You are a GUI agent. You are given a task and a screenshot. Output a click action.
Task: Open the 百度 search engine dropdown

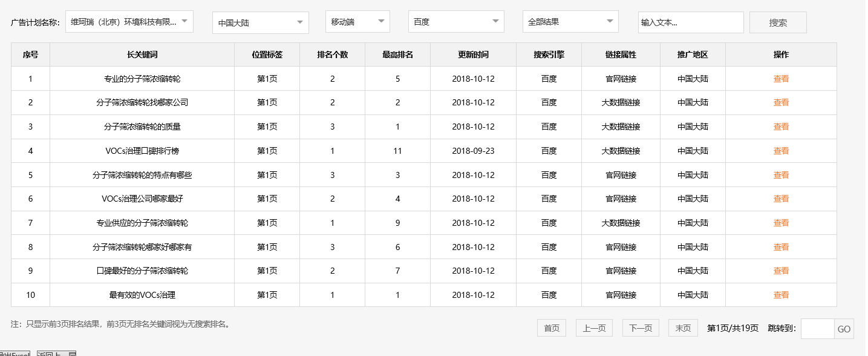[455, 21]
